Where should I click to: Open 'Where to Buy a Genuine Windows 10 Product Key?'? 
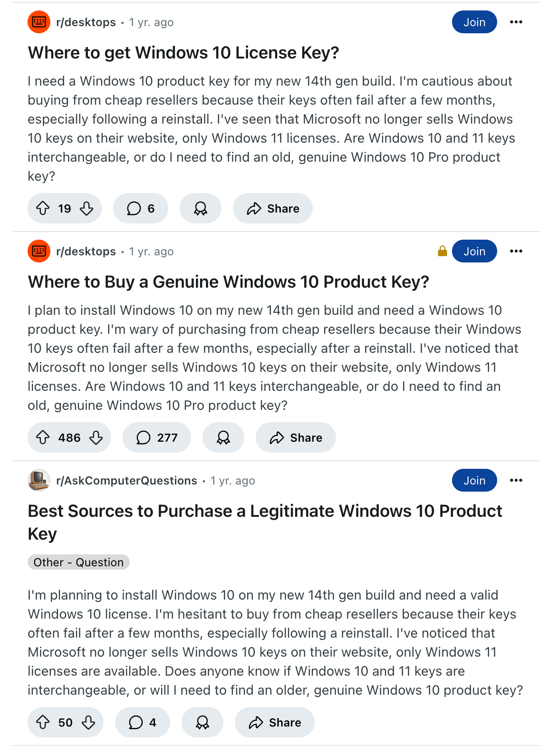pyautogui.click(x=229, y=281)
